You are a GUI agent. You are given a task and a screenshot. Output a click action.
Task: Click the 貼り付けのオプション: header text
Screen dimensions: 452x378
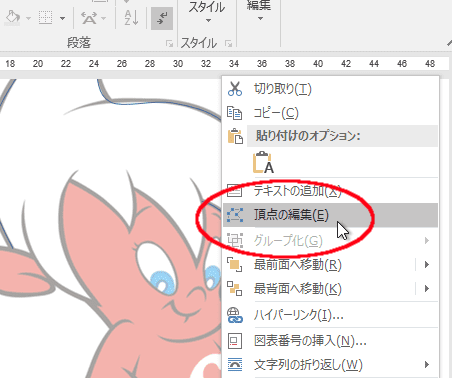308,136
